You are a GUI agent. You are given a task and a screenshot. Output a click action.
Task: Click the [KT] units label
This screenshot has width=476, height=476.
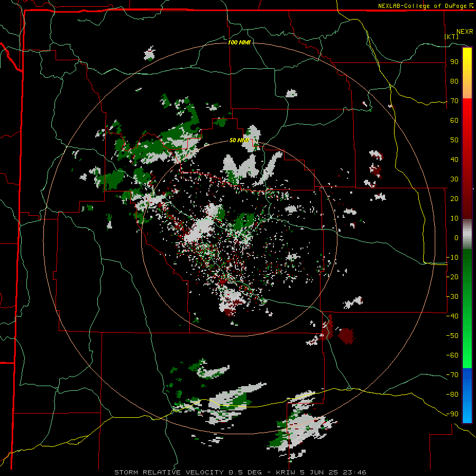(452, 36)
